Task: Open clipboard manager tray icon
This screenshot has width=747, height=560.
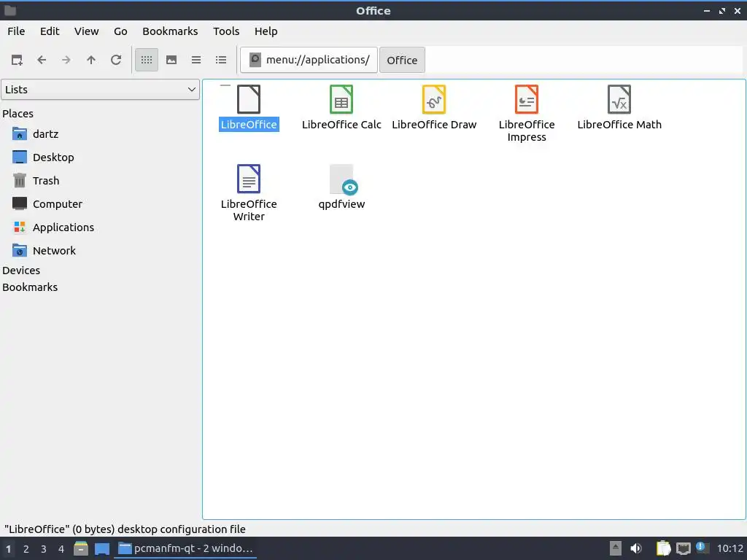Action: (663, 548)
